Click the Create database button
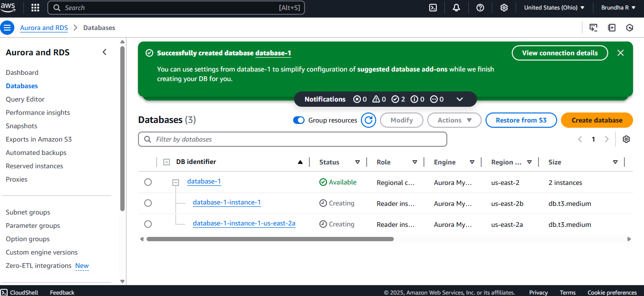The width and height of the screenshot is (644, 296). pyautogui.click(x=597, y=120)
